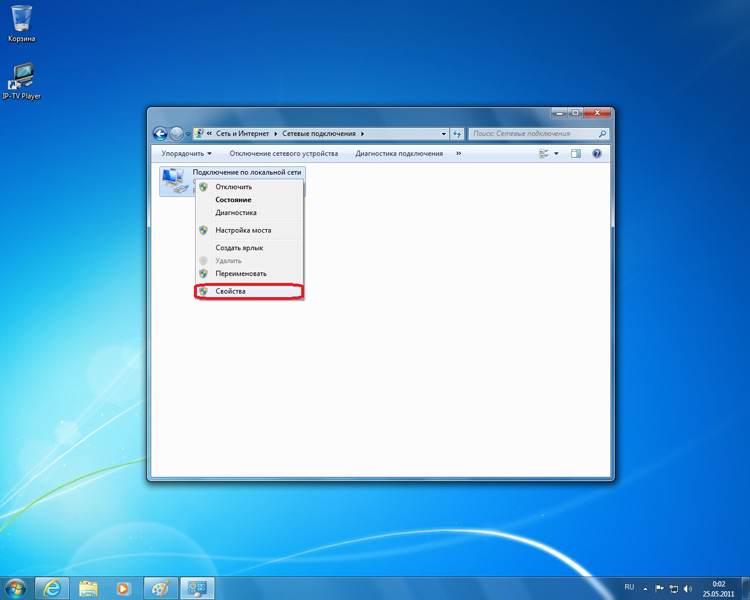
Task: Choose 'Настройка моста' in the context menu
Action: tap(249, 230)
